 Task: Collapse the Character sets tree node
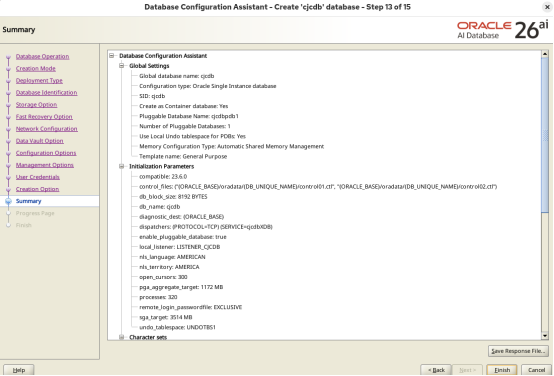point(122,337)
